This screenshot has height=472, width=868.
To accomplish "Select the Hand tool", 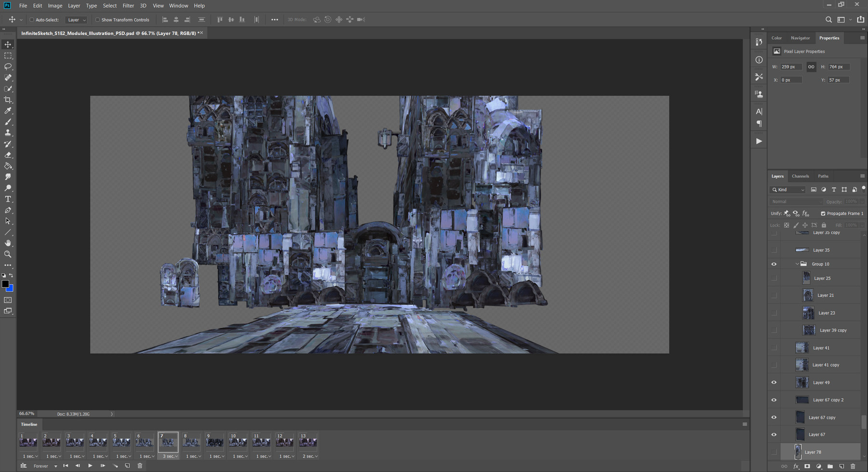I will click(x=8, y=243).
